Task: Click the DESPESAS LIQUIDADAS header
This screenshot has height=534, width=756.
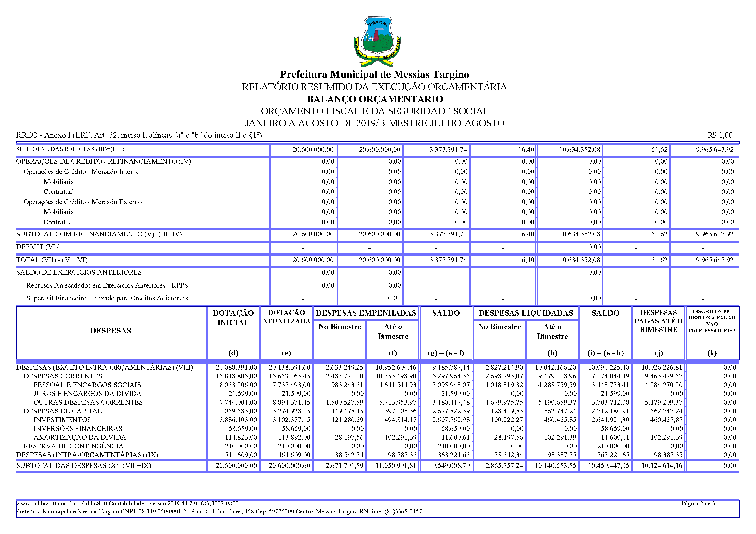Action: pos(526,313)
